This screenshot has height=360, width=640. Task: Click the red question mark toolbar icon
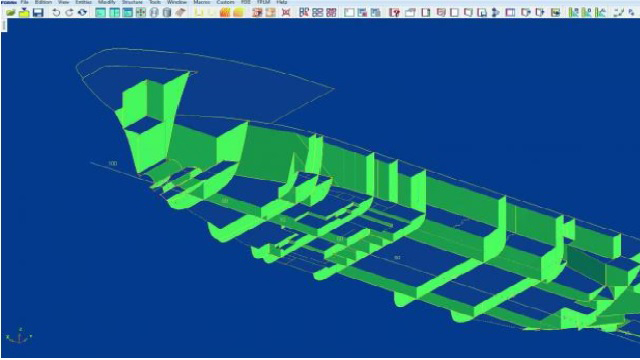394,13
